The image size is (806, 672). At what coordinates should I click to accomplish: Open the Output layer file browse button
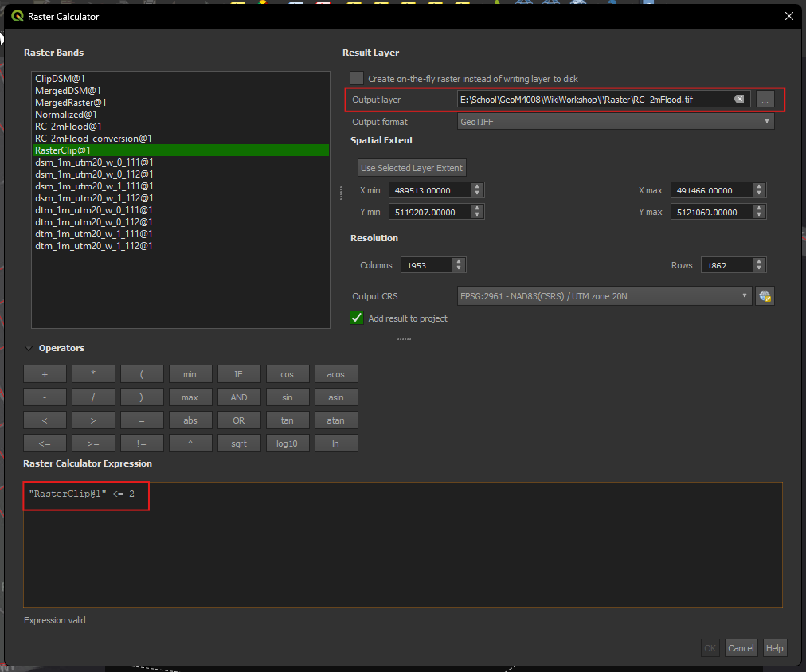tap(765, 100)
